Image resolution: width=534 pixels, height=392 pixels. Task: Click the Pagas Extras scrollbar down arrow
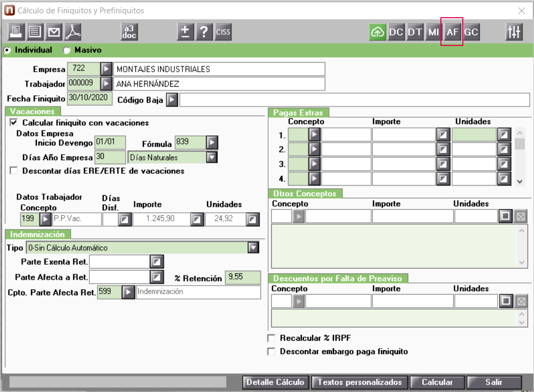(520, 181)
